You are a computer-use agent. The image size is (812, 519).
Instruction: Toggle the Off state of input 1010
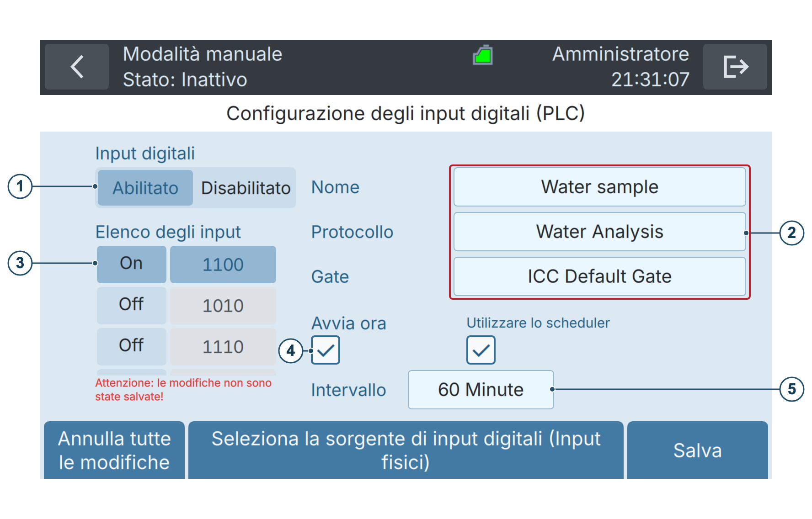click(132, 305)
